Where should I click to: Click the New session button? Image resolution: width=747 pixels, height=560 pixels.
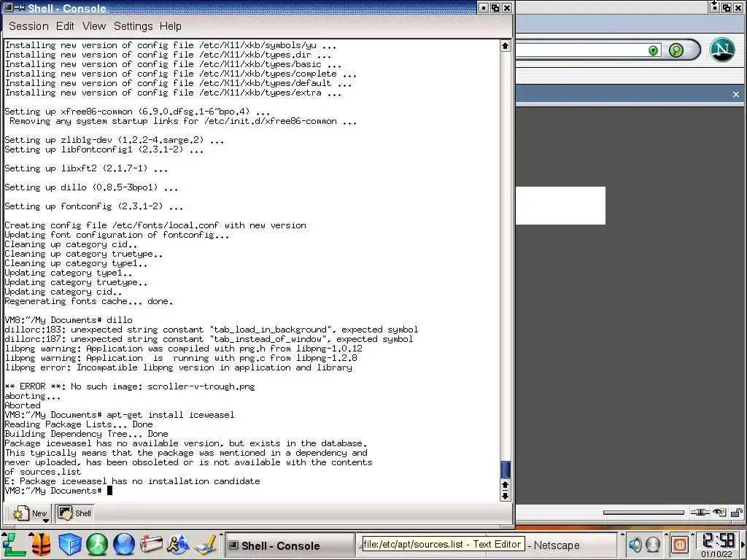tap(31, 513)
